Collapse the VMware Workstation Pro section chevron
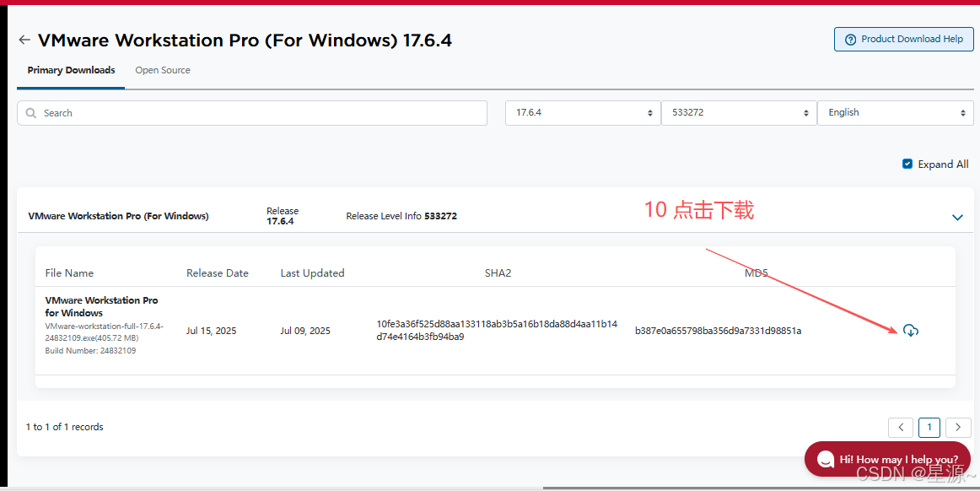980x491 pixels. click(x=957, y=217)
